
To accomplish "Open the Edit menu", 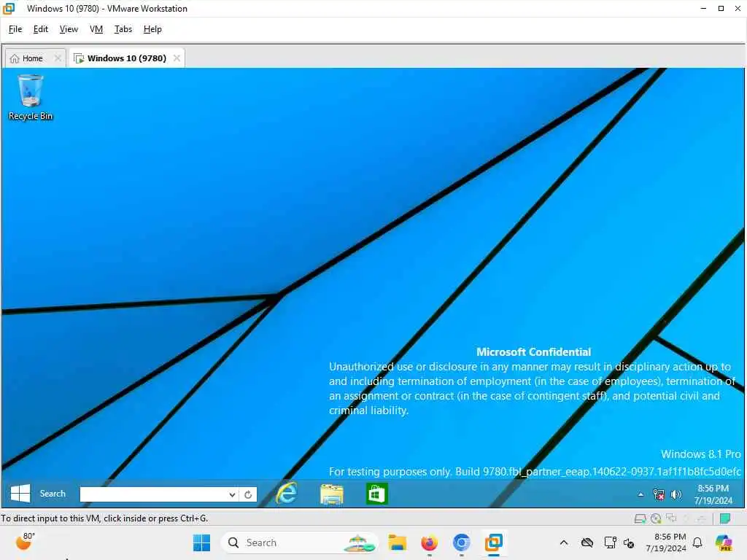I will (41, 29).
